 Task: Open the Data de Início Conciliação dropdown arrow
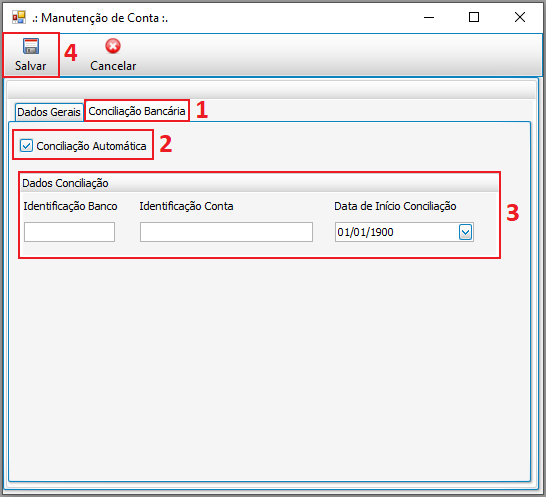466,232
